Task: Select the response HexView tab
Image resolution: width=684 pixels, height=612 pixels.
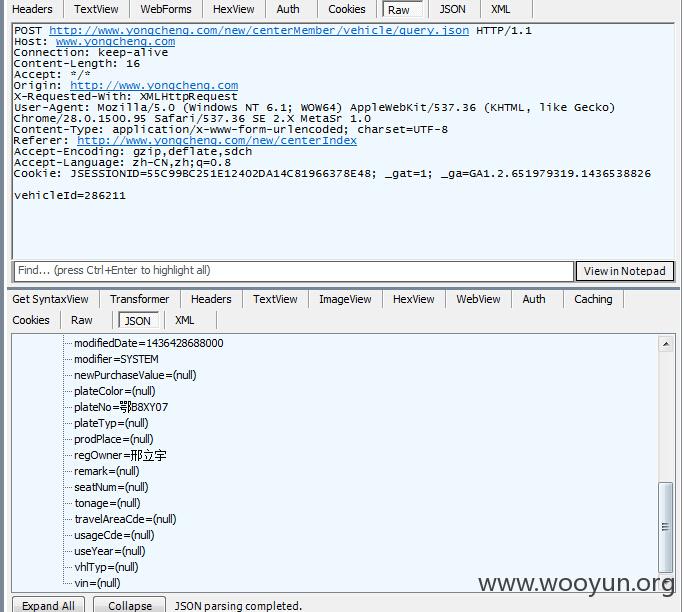Action: coord(414,299)
